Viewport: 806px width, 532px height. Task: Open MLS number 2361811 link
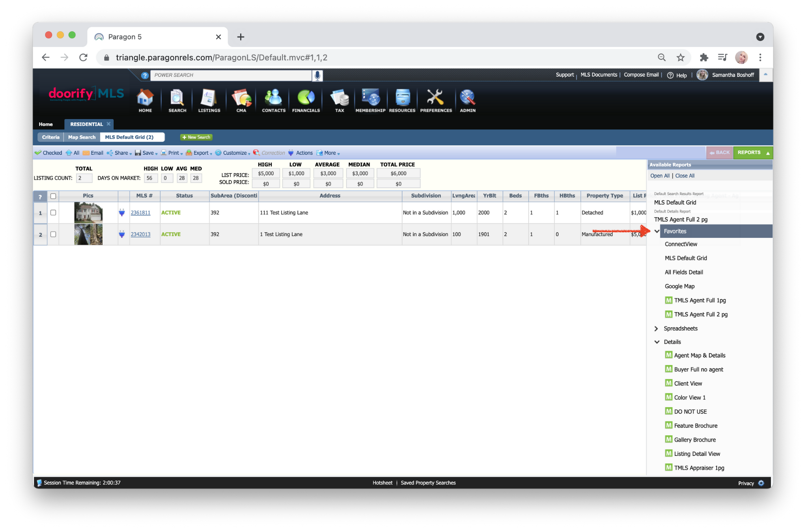(x=140, y=213)
